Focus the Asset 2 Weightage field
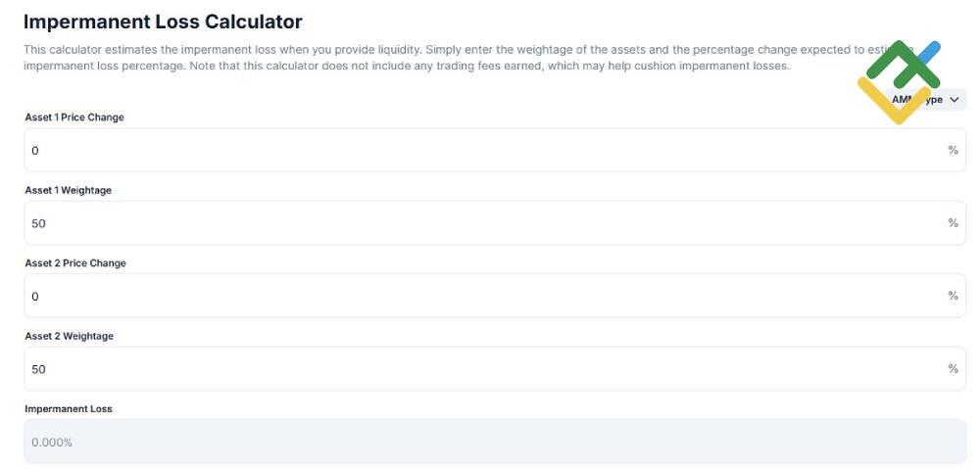Image resolution: width=980 pixels, height=469 pixels. coord(480,369)
